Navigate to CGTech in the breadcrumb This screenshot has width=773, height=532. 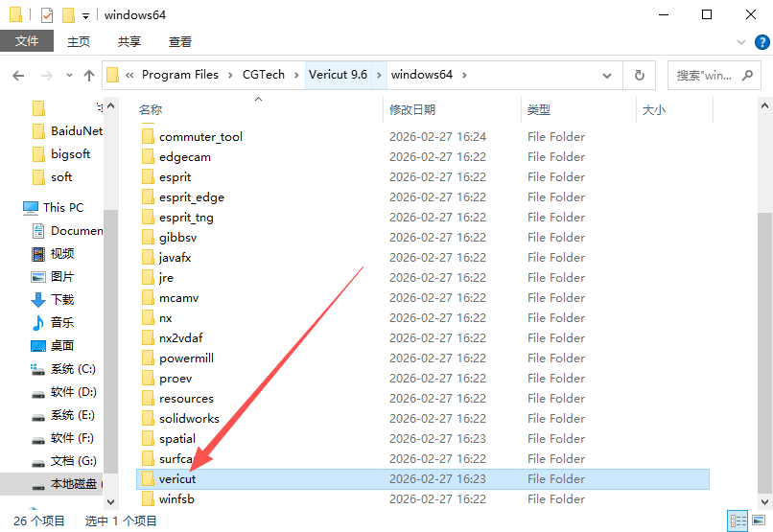(263, 75)
